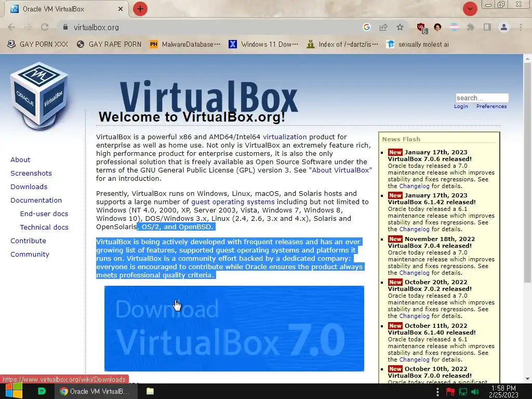Show hidden tray icons via three dots
Viewport: 532px width, 399px height.
[x=437, y=392]
